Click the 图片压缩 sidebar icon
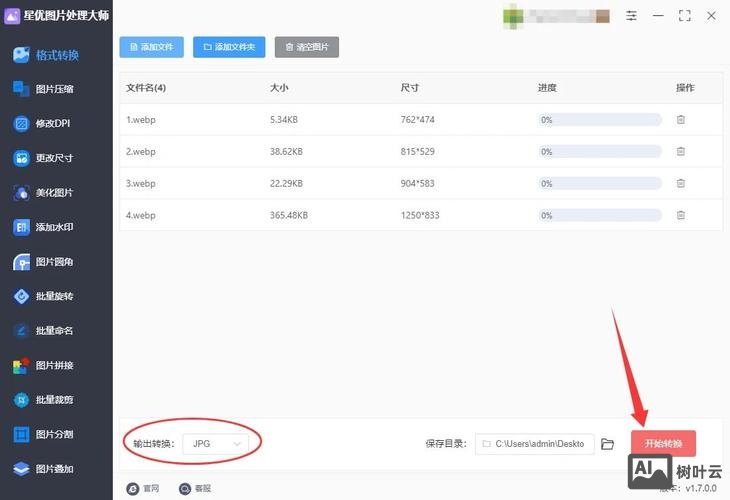The height and width of the screenshot is (500, 730). [x=21, y=88]
